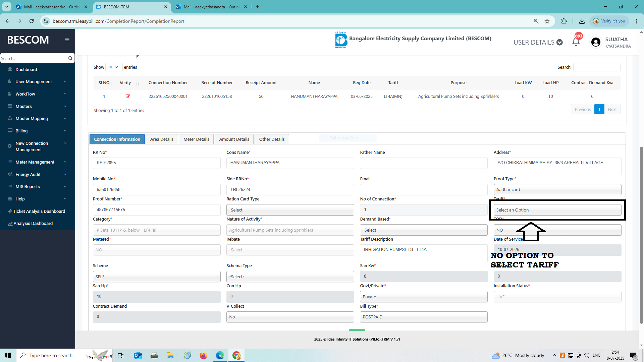
Task: View site information icon in address bar
Action: pyautogui.click(x=46, y=21)
